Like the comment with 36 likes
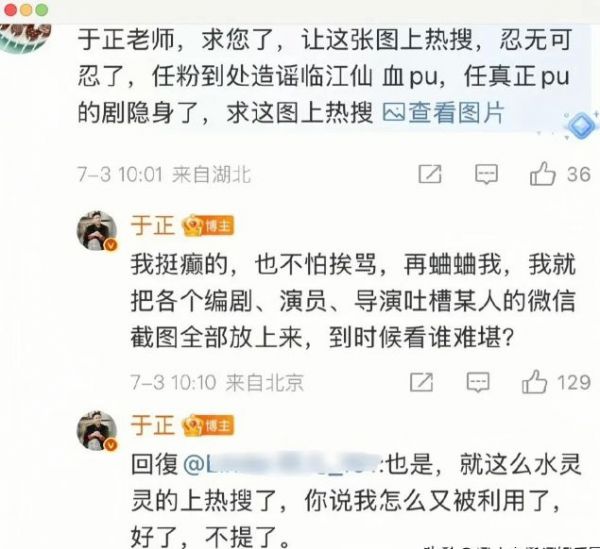The width and height of the screenshot is (600, 549). [543, 174]
